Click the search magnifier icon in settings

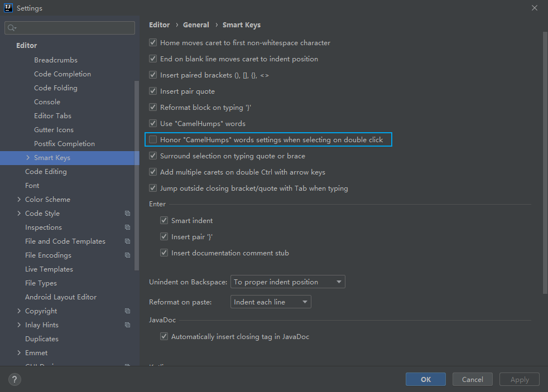tap(12, 28)
